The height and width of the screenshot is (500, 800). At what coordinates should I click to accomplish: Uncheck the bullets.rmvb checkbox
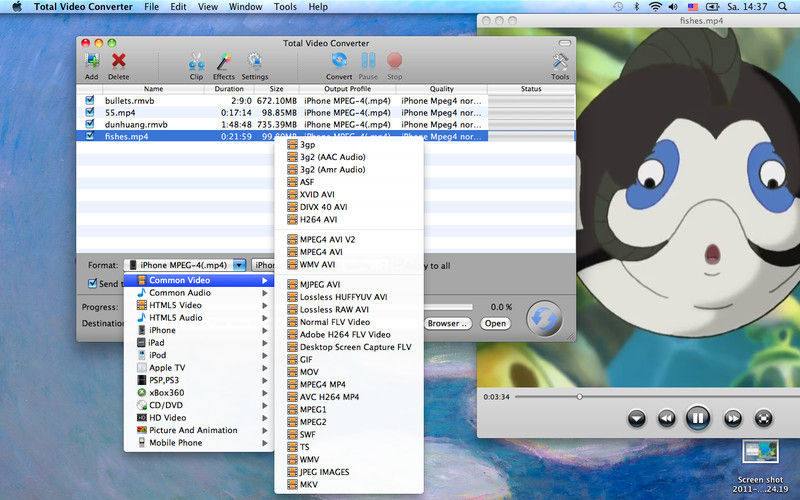(90, 100)
